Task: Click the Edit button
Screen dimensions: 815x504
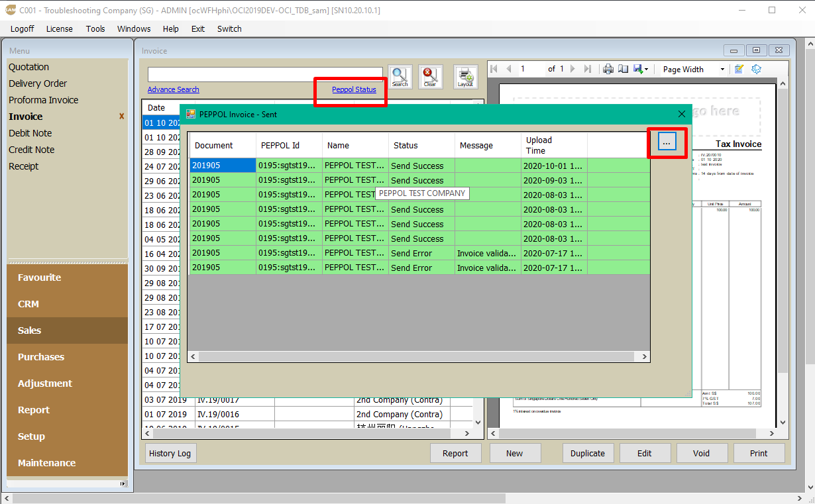Action: click(645, 453)
